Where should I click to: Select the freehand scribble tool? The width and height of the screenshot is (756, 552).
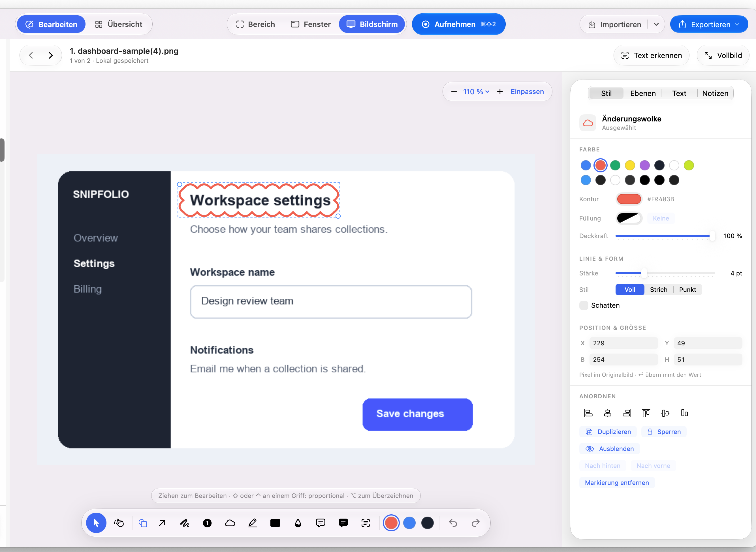185,523
